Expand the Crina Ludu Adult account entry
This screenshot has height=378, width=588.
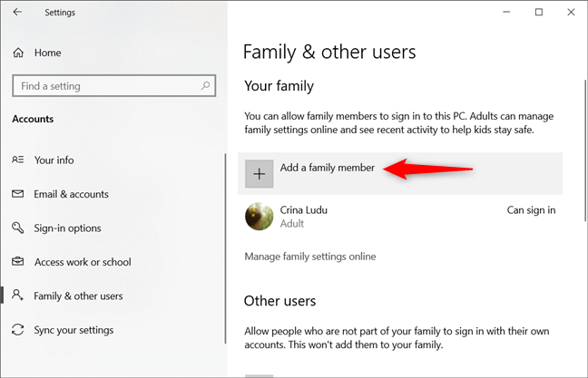[x=399, y=217]
